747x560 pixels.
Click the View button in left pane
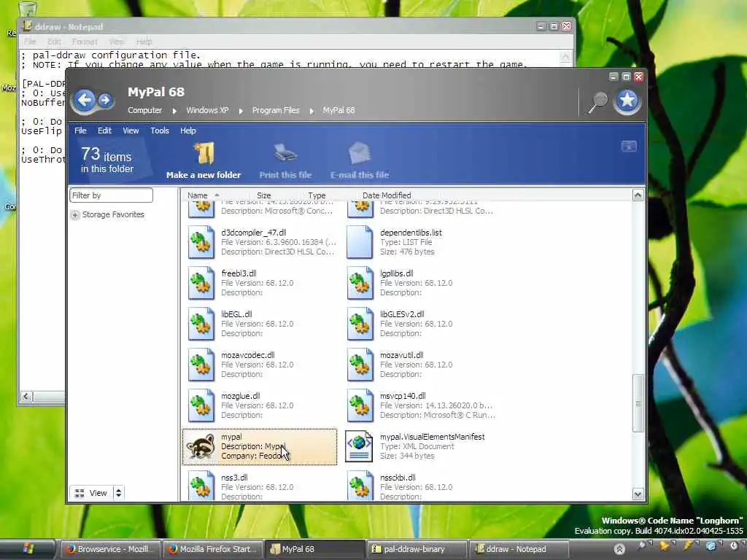(91, 493)
